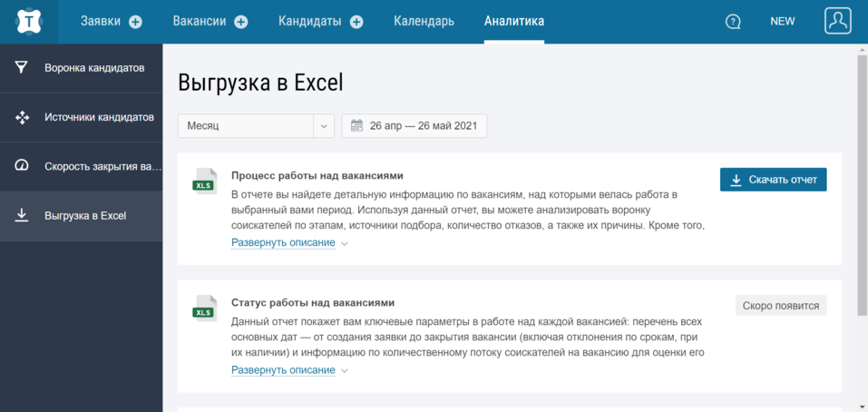Click the title Статус работы над вакансиями
This screenshot has width=868, height=412.
pyautogui.click(x=313, y=303)
